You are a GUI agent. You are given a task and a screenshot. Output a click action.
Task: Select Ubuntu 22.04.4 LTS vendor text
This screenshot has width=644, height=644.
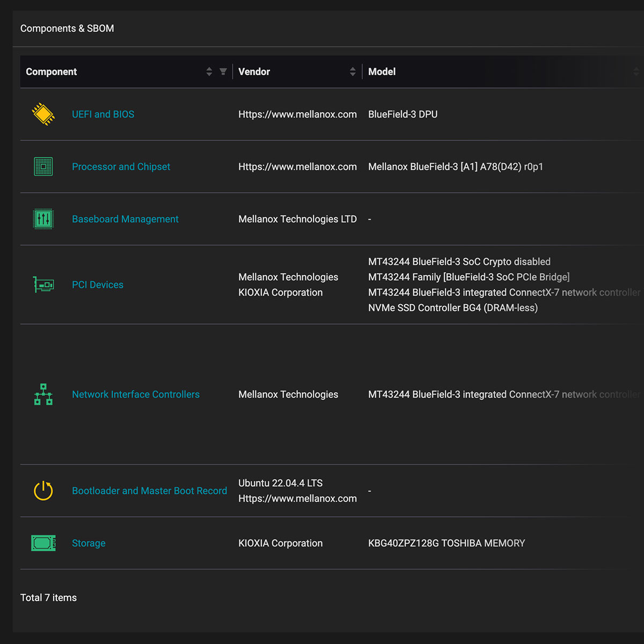coord(281,483)
